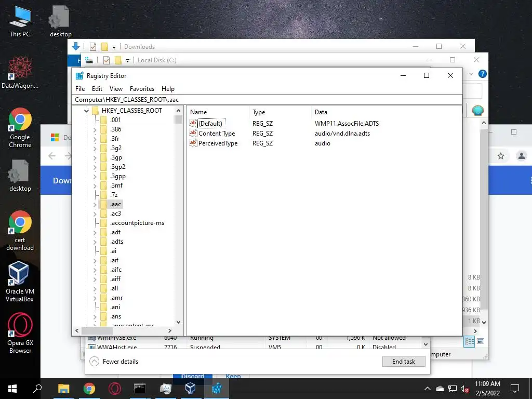
Task: Switch to Chrome in taskbar
Action: point(89,389)
